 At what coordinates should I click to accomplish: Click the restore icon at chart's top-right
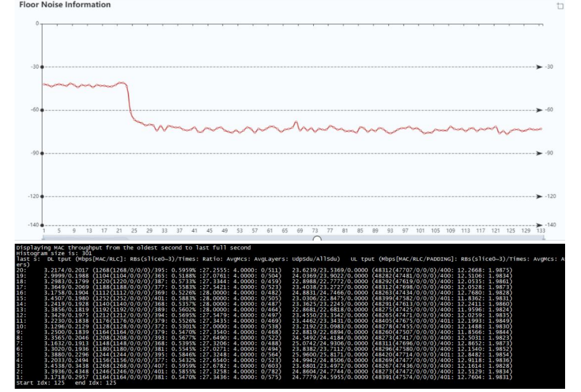(559, 6)
